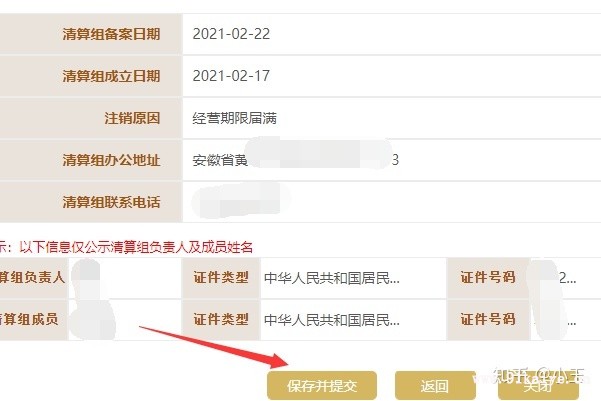Click the 保存并提交 button
The image size is (601, 401).
(x=322, y=385)
